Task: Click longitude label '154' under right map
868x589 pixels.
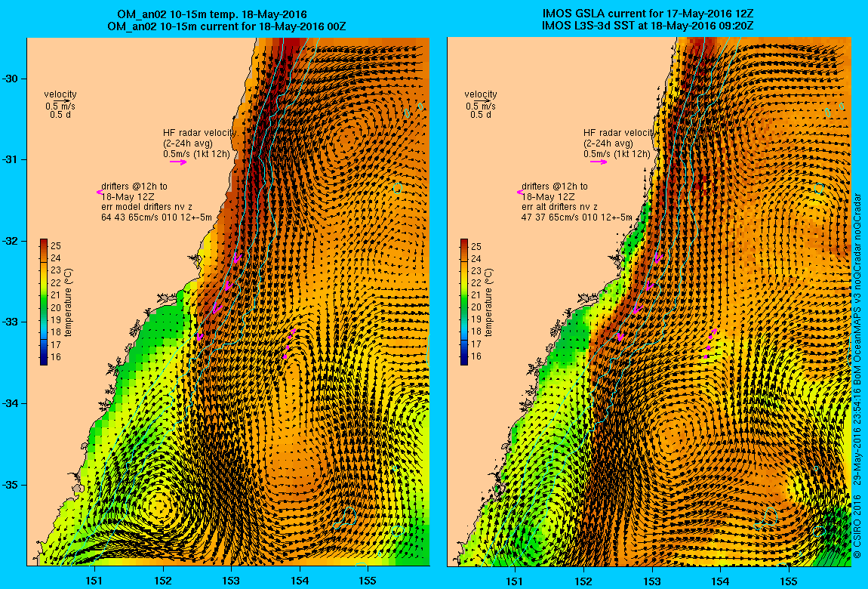Action: coord(720,581)
